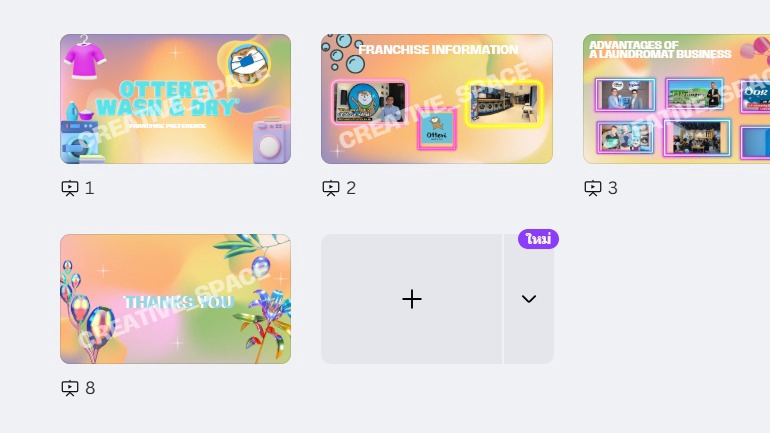This screenshot has height=433, width=770.
Task: Click page number 3 label
Action: (x=613, y=188)
